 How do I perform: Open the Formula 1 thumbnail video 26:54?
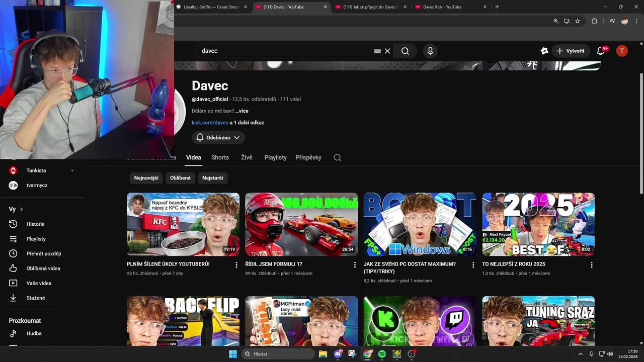pos(301,224)
